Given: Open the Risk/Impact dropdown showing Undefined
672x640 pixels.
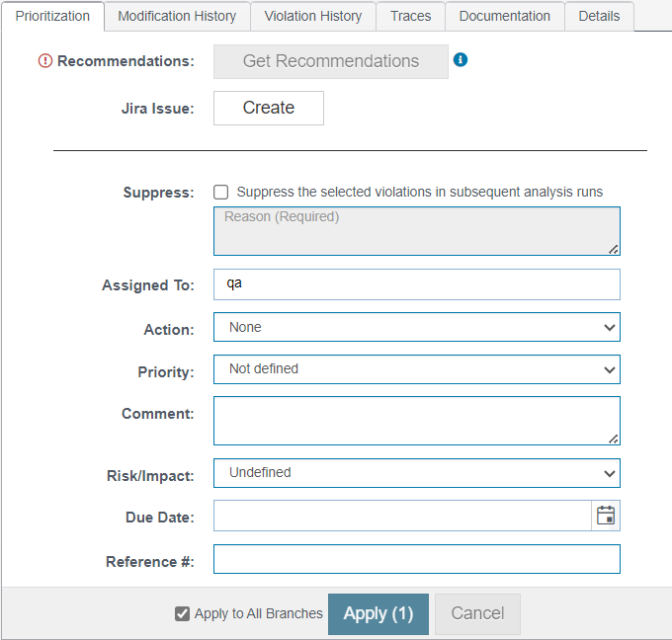Looking at the screenshot, I should click(417, 473).
